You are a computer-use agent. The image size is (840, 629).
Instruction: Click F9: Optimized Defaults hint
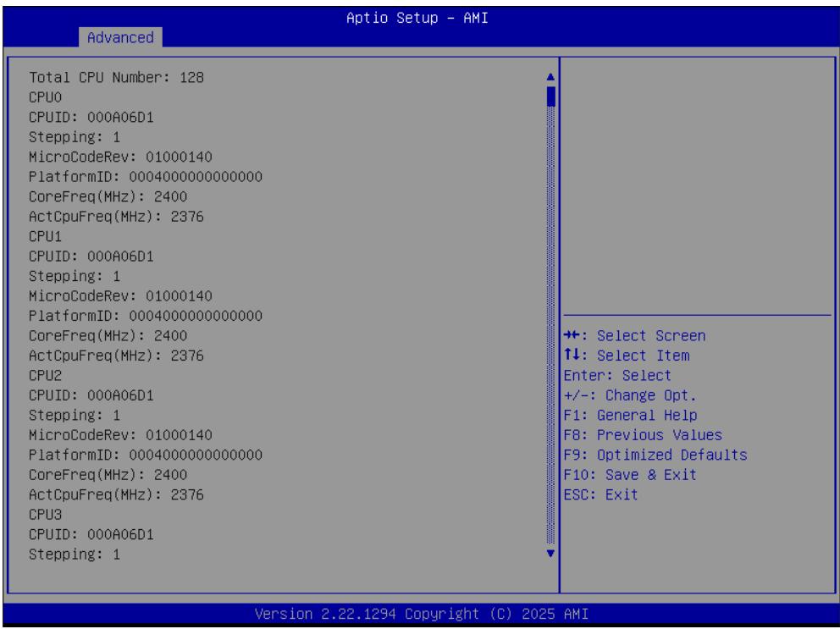pyautogui.click(x=655, y=455)
